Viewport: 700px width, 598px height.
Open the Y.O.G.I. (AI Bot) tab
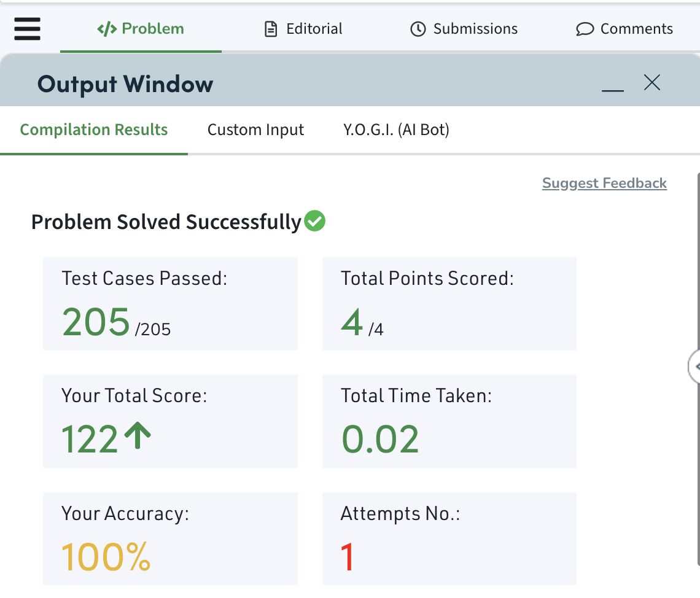point(396,130)
